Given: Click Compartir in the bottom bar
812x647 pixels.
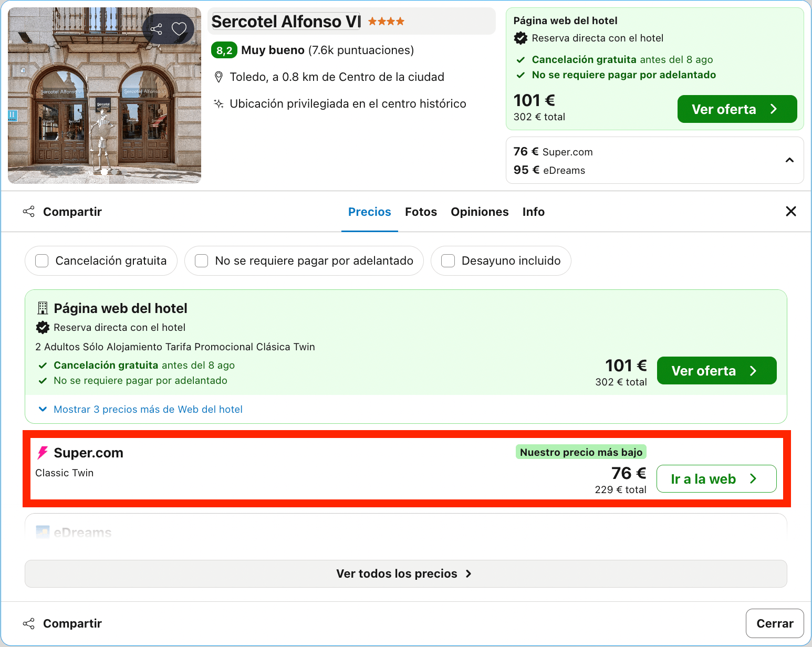Looking at the screenshot, I should [72, 623].
